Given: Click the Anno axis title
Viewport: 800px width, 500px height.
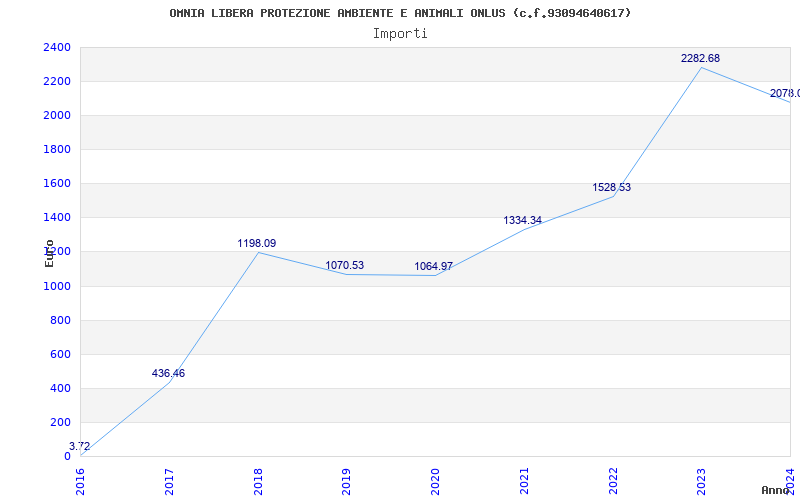Looking at the screenshot, I should (775, 490).
